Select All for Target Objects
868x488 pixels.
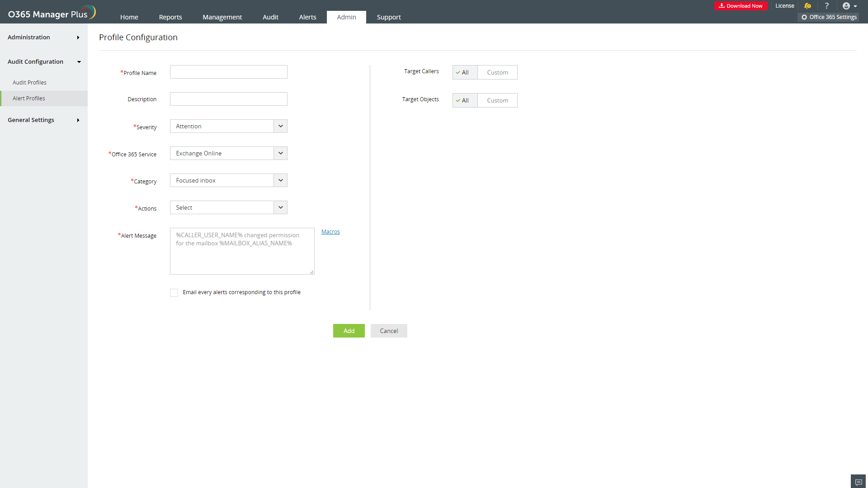click(x=465, y=100)
